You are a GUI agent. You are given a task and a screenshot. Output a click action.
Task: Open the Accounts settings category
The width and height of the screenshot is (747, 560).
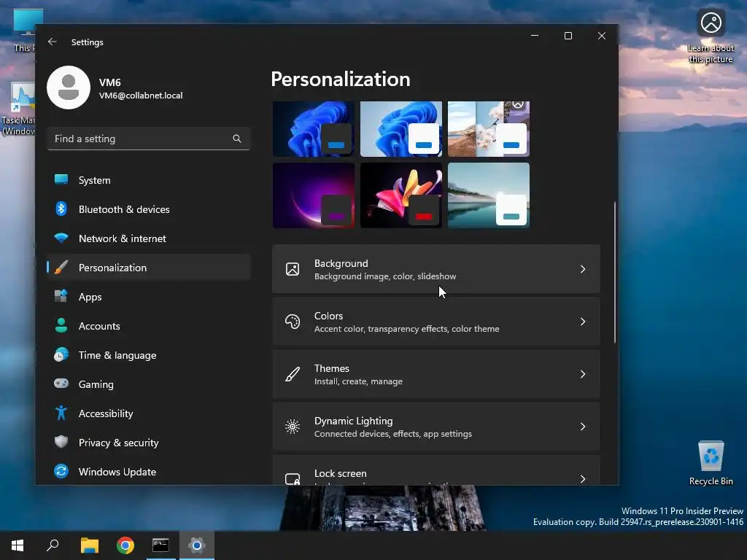click(149, 326)
